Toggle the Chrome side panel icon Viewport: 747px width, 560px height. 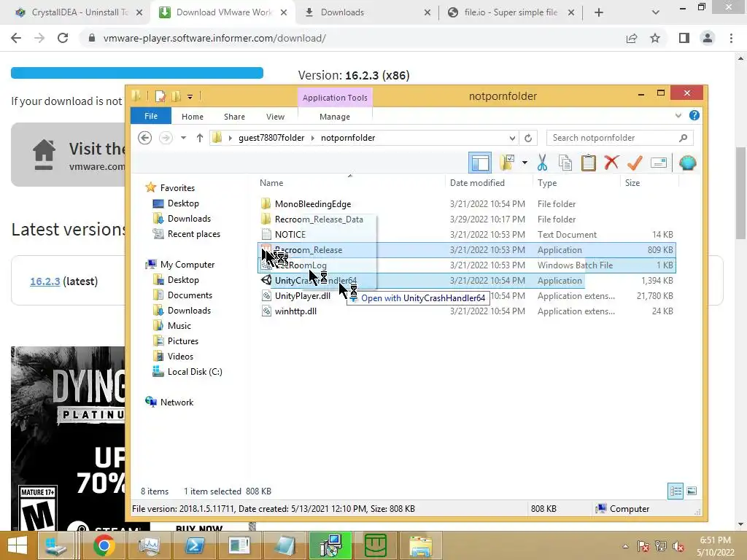684,38
